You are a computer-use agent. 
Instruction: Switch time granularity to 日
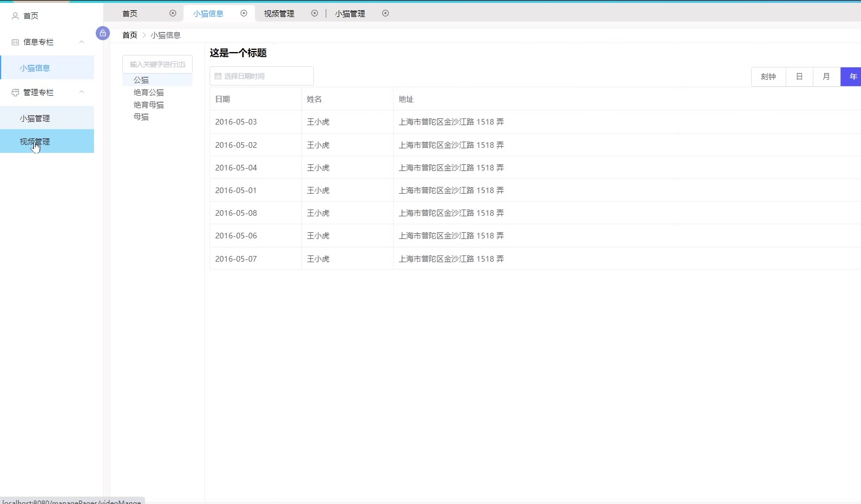799,76
